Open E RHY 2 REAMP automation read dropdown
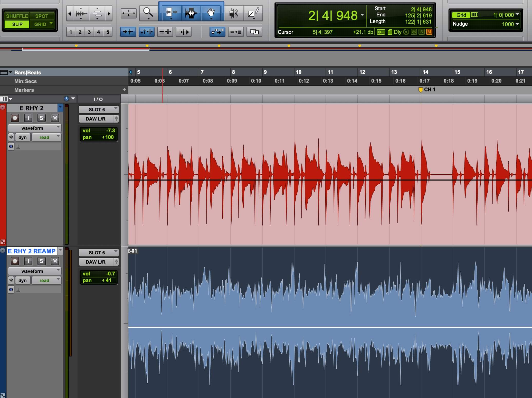This screenshot has height=398, width=532. tap(46, 280)
